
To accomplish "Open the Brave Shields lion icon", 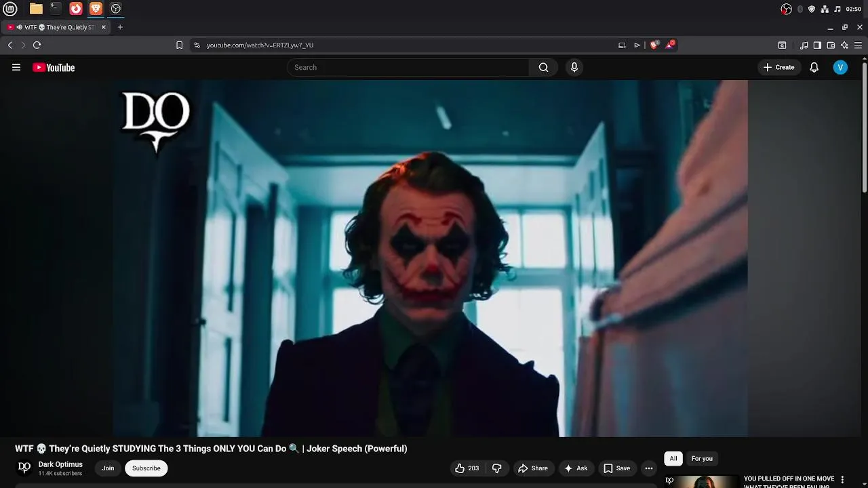I will (654, 45).
